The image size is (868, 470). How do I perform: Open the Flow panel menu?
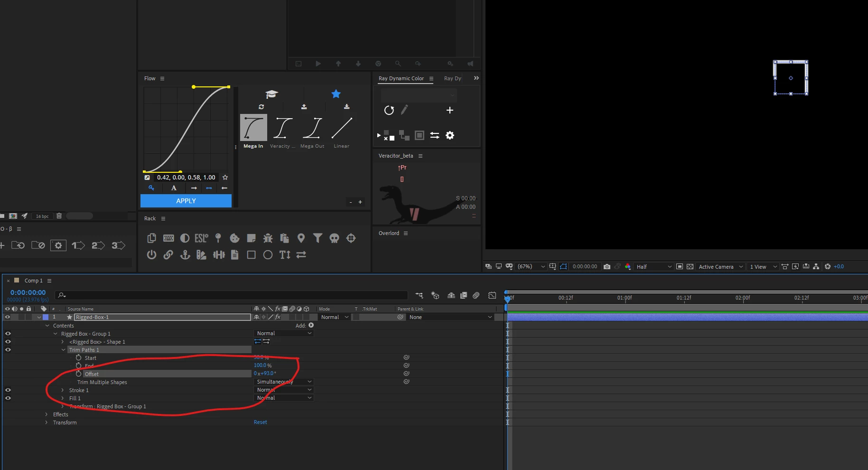[162, 79]
